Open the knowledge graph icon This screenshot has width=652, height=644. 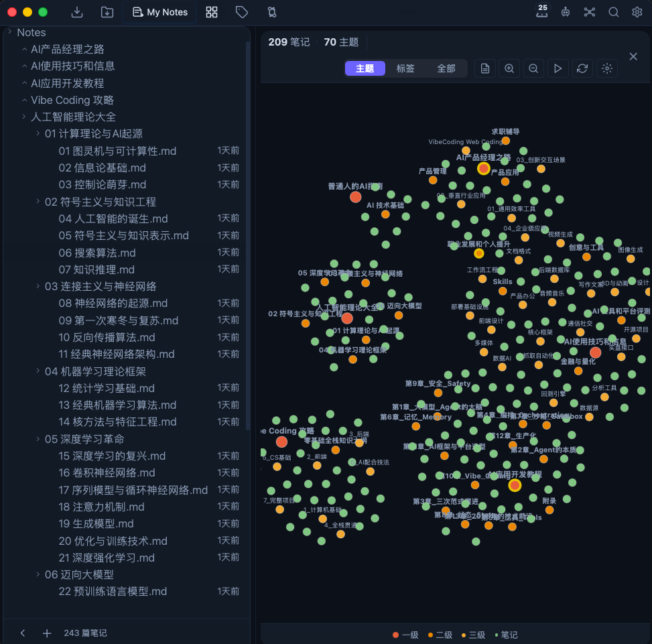coord(589,12)
